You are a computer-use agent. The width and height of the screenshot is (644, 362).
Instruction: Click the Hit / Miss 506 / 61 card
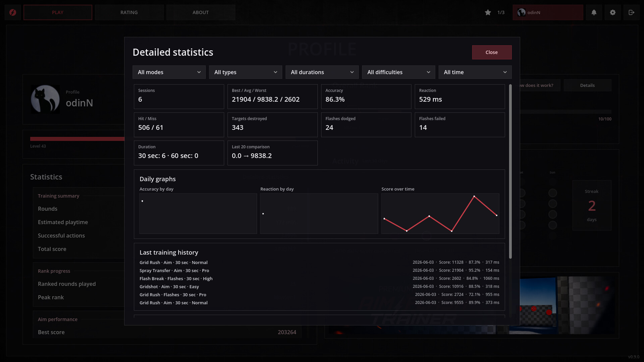[179, 125]
